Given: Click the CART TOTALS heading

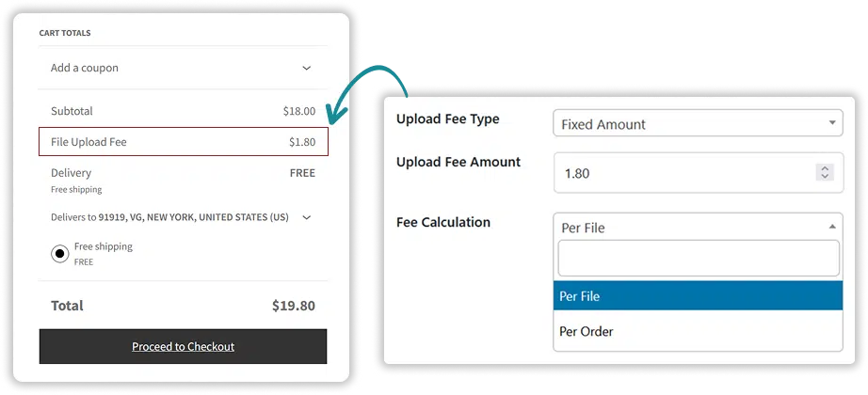Looking at the screenshot, I should (x=65, y=33).
